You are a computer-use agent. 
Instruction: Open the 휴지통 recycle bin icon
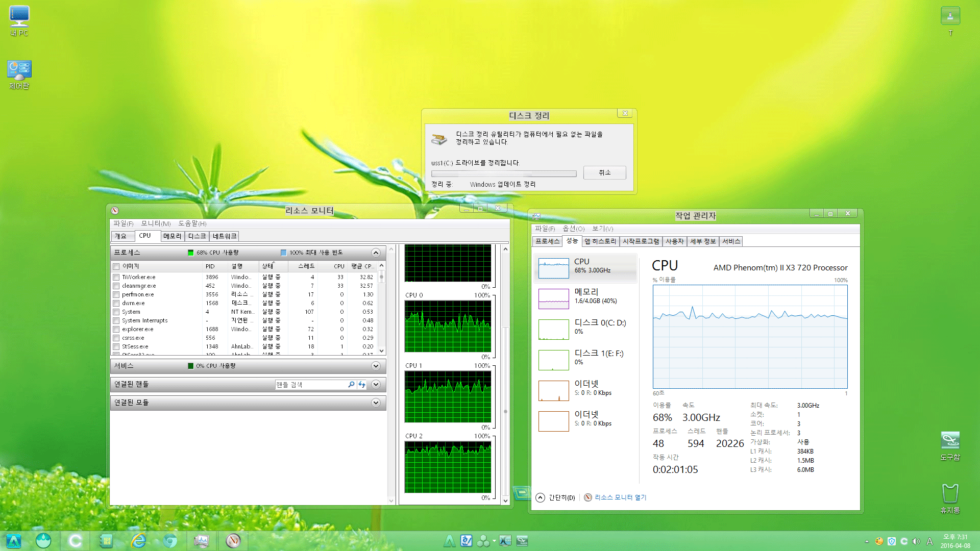950,498
